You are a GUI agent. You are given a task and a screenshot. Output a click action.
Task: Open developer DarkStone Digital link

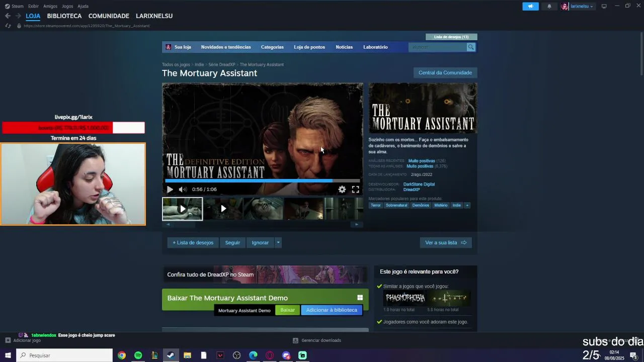pos(419,185)
